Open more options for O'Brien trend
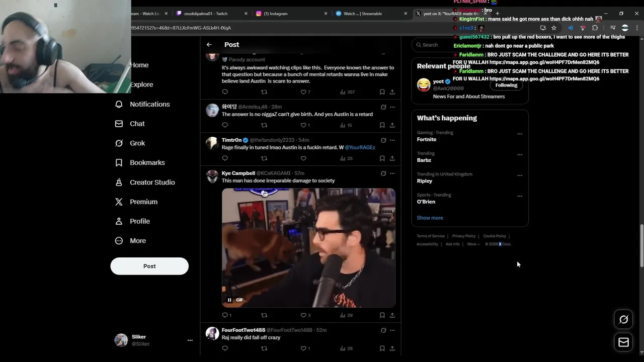Screen dimensions: 644x362 click(520, 196)
